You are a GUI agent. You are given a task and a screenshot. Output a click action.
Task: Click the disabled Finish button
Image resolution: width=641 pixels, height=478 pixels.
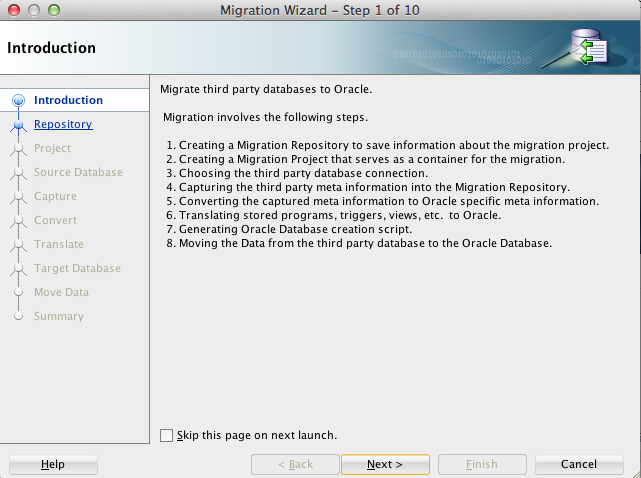482,464
